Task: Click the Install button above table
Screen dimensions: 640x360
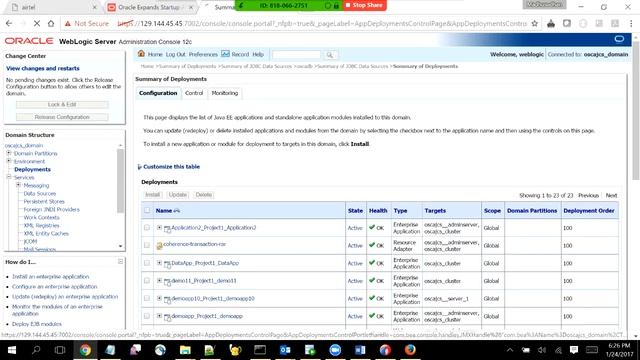Action: coord(152,195)
